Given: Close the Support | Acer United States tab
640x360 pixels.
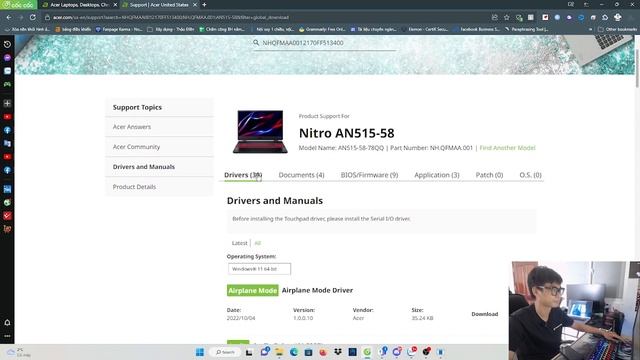Looking at the screenshot, I should (195, 4).
